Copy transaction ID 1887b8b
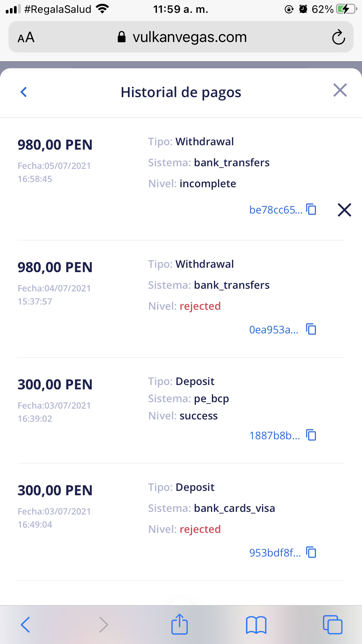This screenshot has width=362, height=644. pos(311,435)
